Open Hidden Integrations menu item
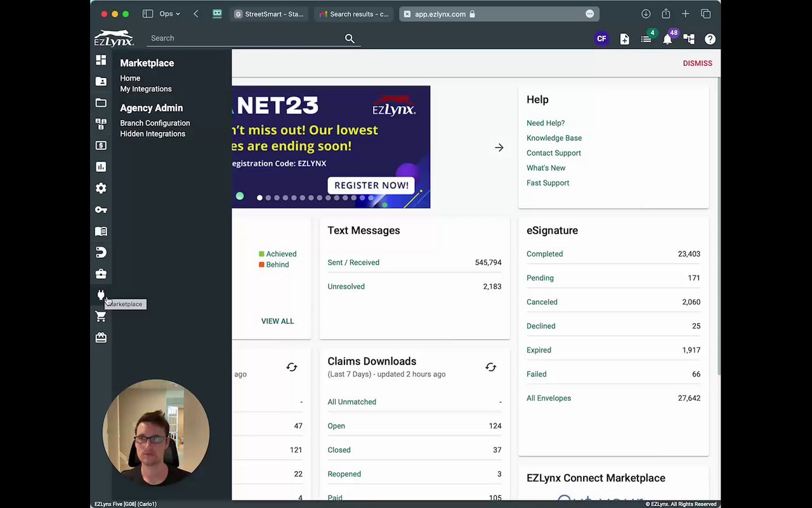Screen dimensions: 812x508 (x=153, y=134)
